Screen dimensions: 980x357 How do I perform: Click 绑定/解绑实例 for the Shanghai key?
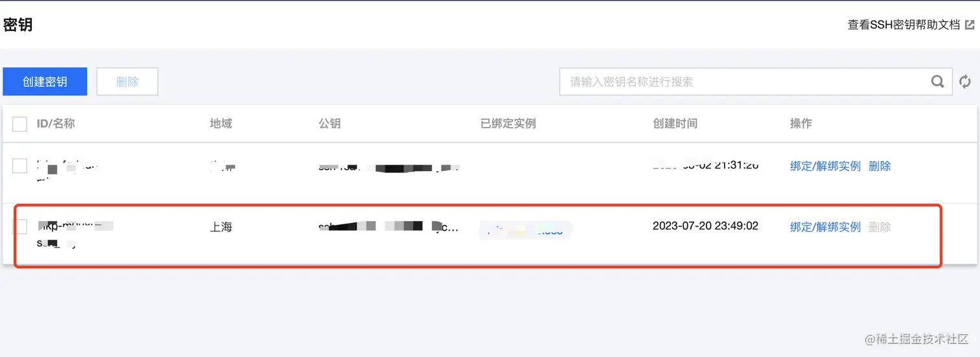(x=825, y=227)
